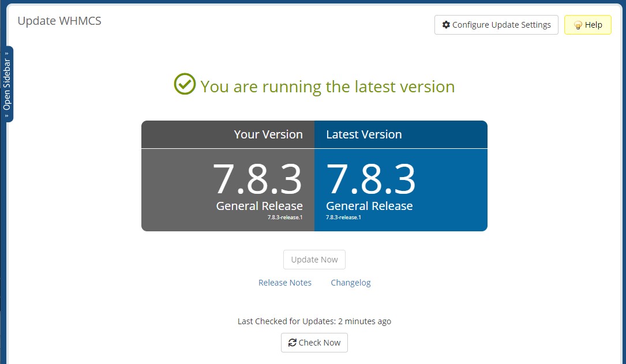The height and width of the screenshot is (364, 626).
Task: Click 'General Release' label in the blue panel
Action: tap(369, 206)
